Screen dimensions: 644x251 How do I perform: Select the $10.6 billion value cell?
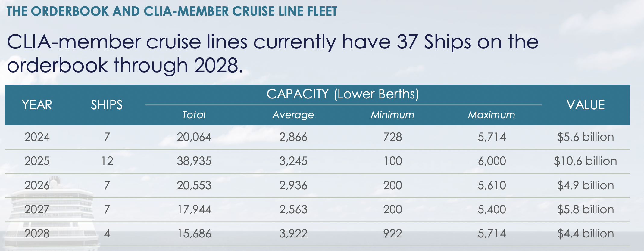(x=585, y=161)
